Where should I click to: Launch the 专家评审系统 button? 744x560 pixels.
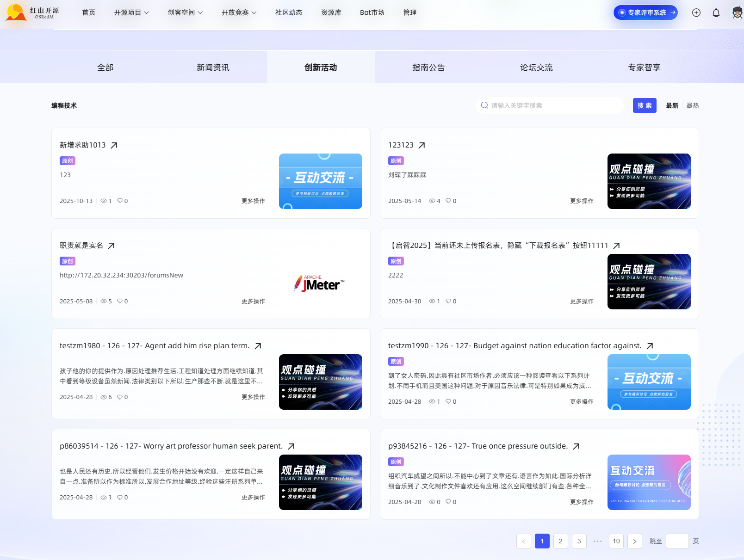pyautogui.click(x=645, y=12)
